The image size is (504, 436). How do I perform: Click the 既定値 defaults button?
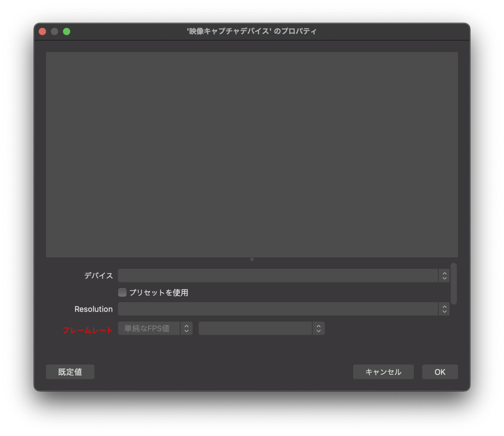pos(70,372)
